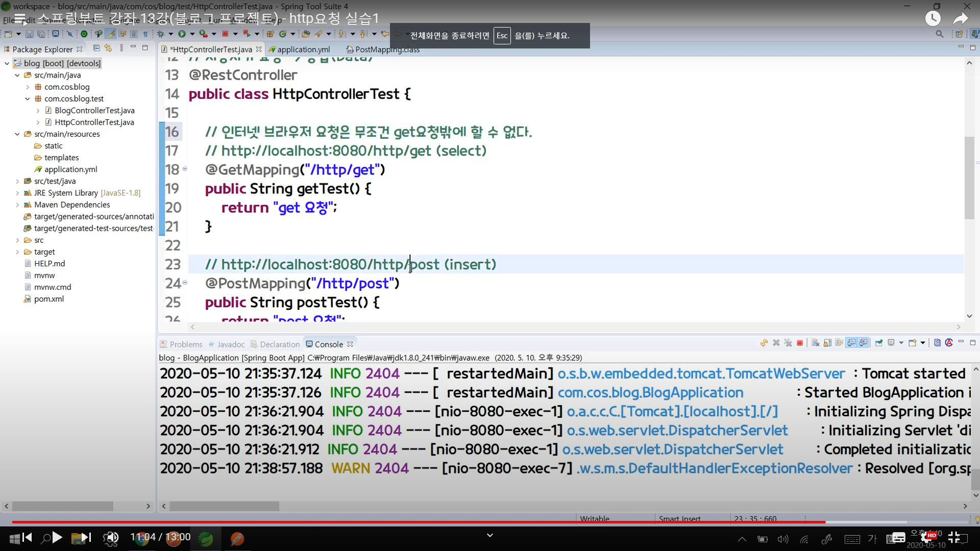Open the New wizard dropdown arrow
This screenshot has height=551, width=980.
[19, 34]
